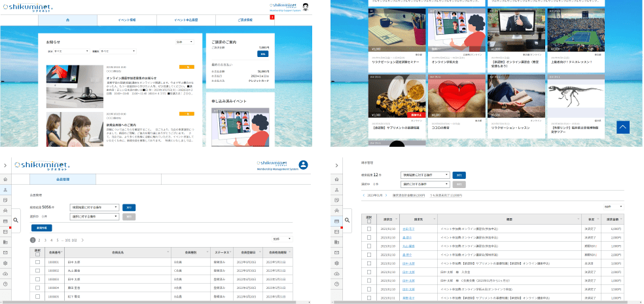Click the help question icon in billing sidebar
Viewport: 644px width, 304px height.
point(336,284)
